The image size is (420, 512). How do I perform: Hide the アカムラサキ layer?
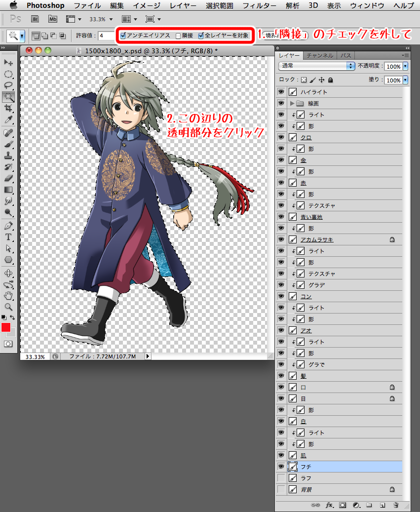[281, 239]
